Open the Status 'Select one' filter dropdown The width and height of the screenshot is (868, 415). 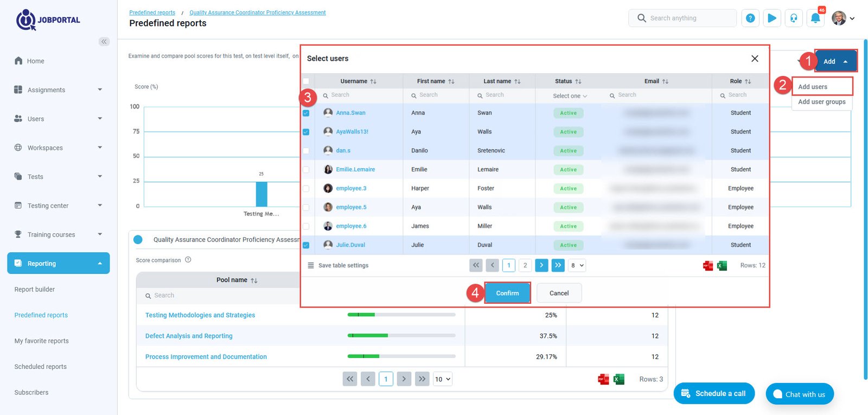click(570, 96)
